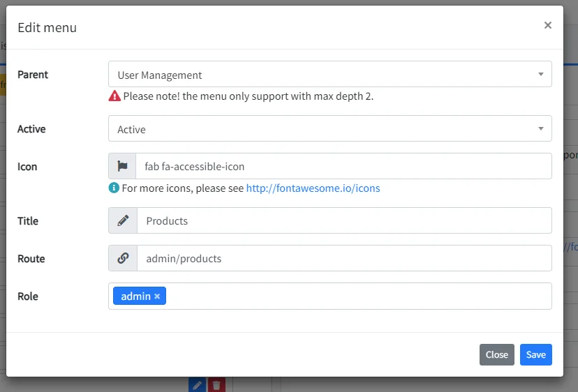The height and width of the screenshot is (392, 578).
Task: Click the flag icon beside the Icon field
Action: [122, 166]
